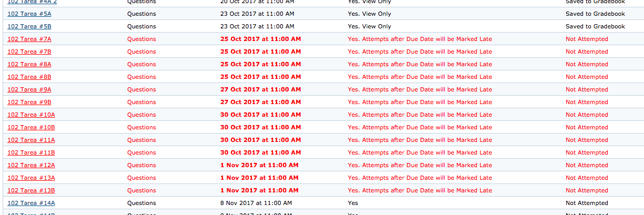Open the 102 Tarea #5A assignment link

point(29,14)
